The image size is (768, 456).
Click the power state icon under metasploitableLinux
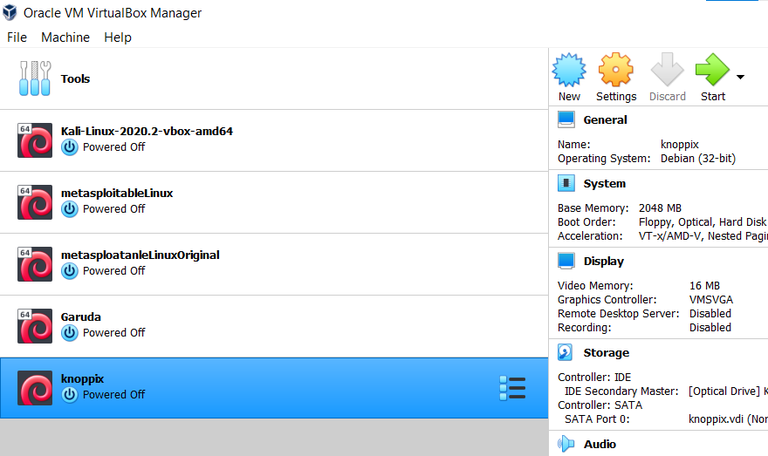[70, 209]
